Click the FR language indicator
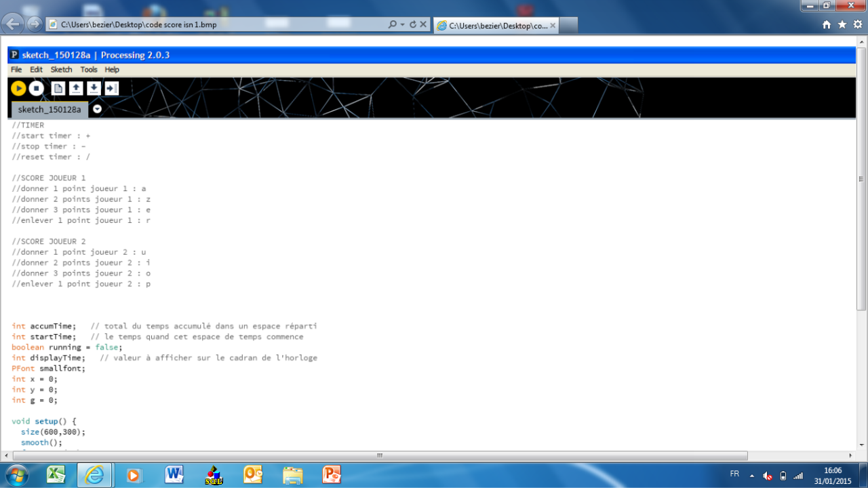 [734, 474]
